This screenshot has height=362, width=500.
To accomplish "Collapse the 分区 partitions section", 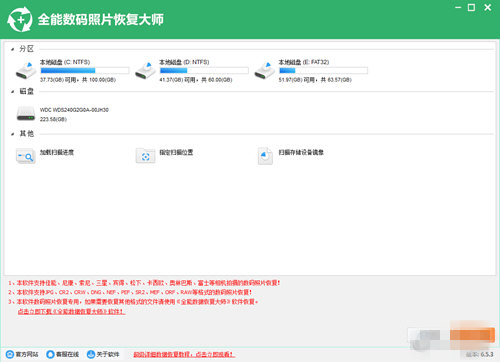I will [x=12, y=49].
